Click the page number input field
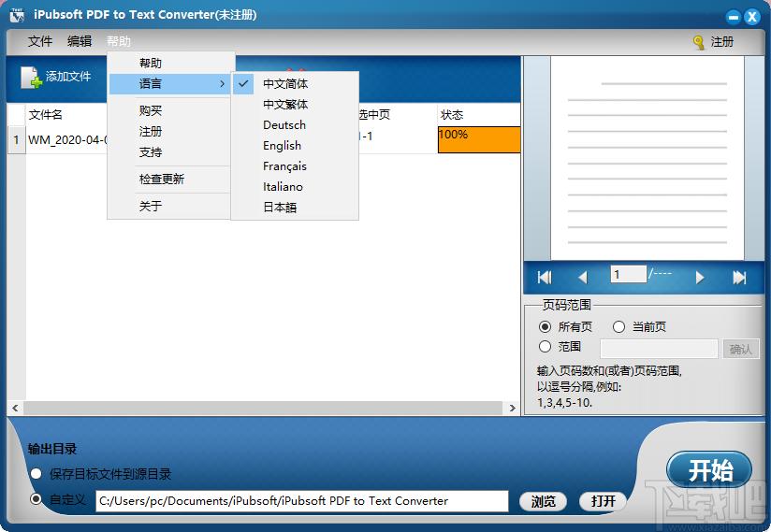Image resolution: width=771 pixels, height=532 pixels. point(628,274)
